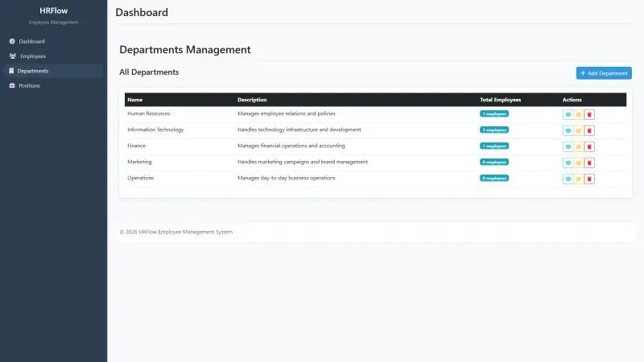Delete the Finance department

pyautogui.click(x=589, y=146)
